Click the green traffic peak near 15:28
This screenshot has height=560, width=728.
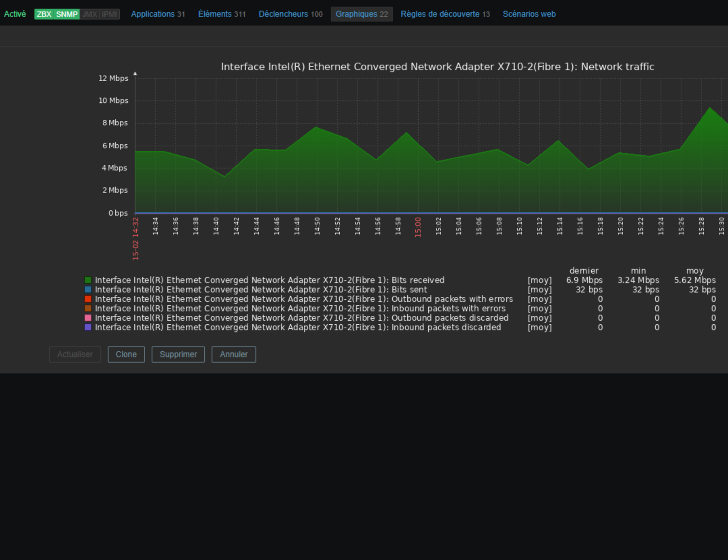[x=710, y=108]
